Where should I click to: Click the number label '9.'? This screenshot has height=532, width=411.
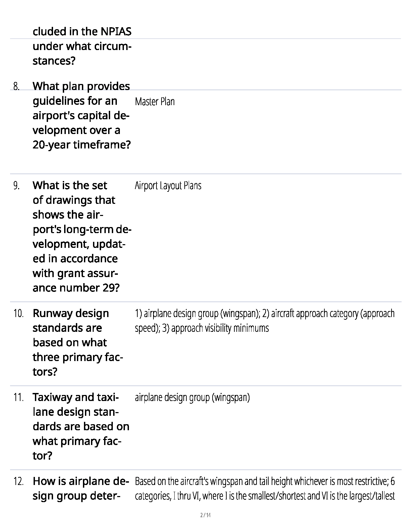point(16,185)
